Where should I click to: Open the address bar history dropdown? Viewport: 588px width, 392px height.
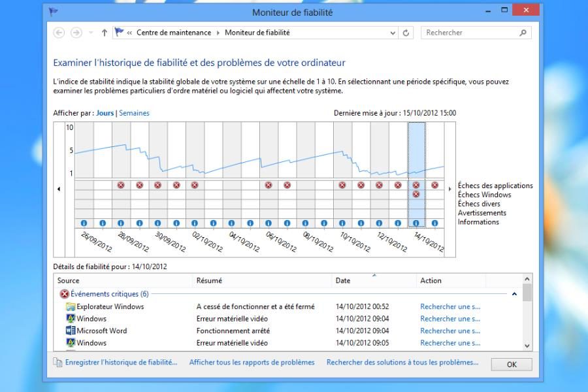[x=393, y=33]
